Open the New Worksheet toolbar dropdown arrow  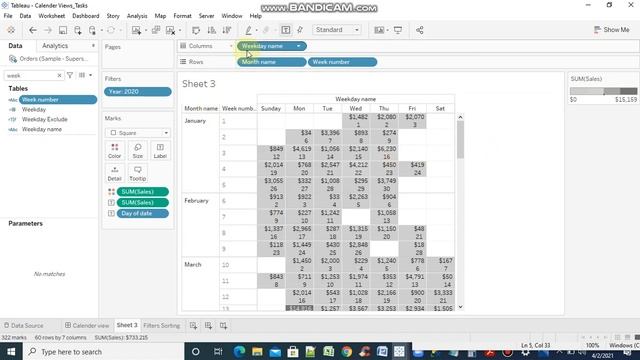click(x=145, y=30)
